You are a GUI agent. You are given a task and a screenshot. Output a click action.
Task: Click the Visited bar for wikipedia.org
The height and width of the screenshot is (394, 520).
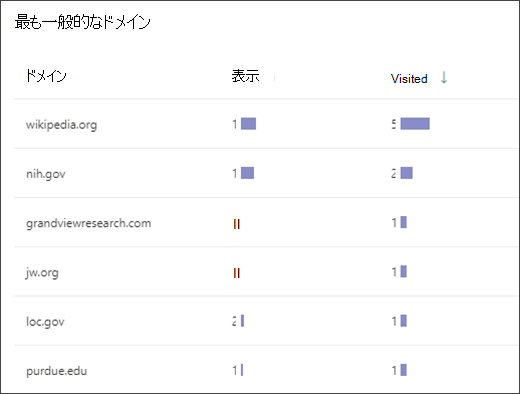point(415,124)
